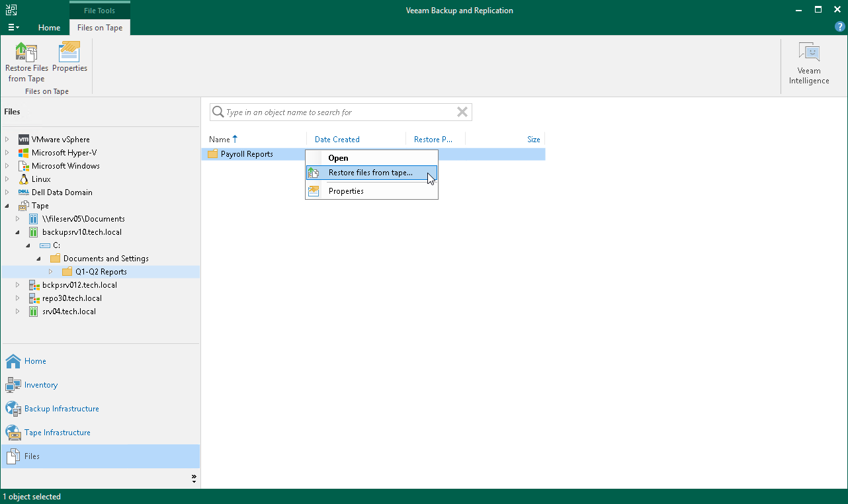Expand the Microsoft Windows node
The height and width of the screenshot is (504, 848).
[x=7, y=166]
